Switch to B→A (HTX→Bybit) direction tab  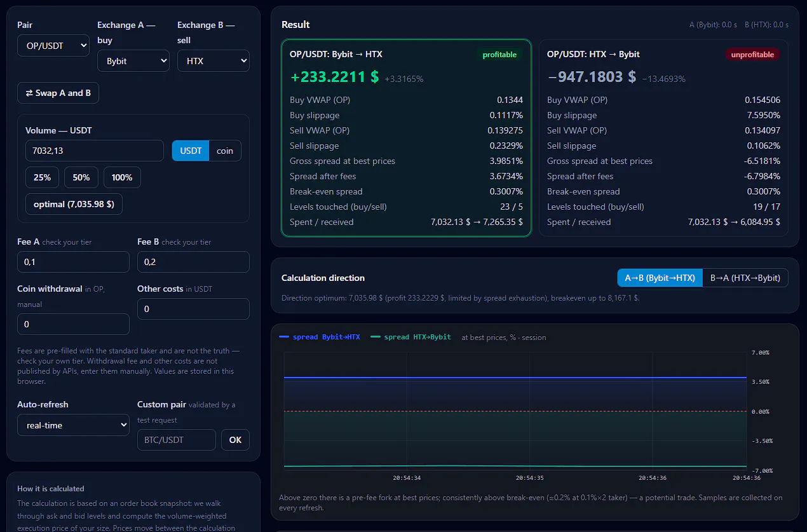coord(745,278)
